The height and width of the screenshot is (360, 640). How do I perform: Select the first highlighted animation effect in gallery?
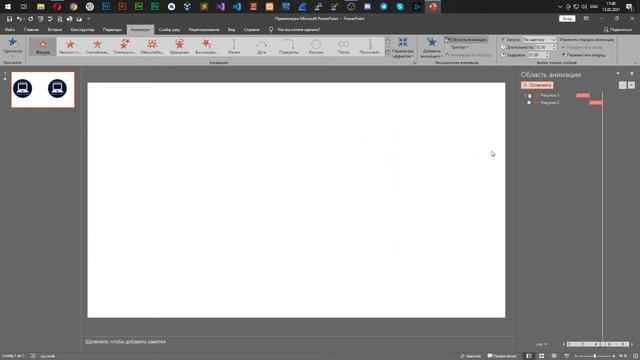pos(43,46)
